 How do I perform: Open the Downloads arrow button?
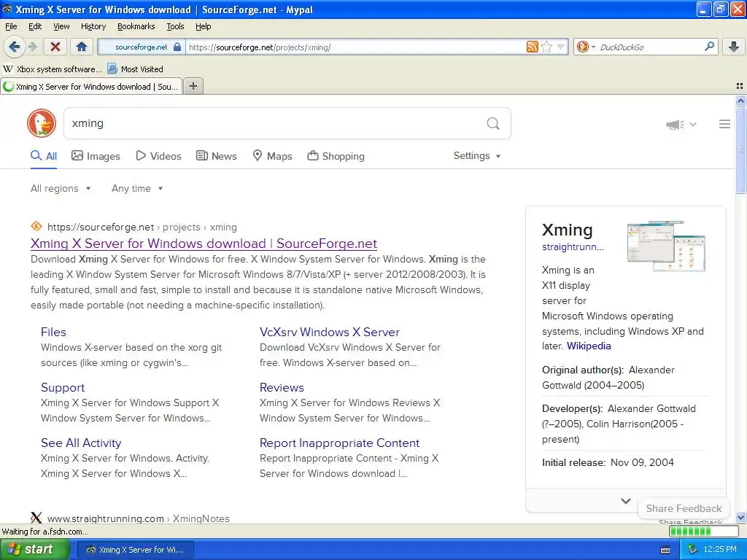(734, 47)
